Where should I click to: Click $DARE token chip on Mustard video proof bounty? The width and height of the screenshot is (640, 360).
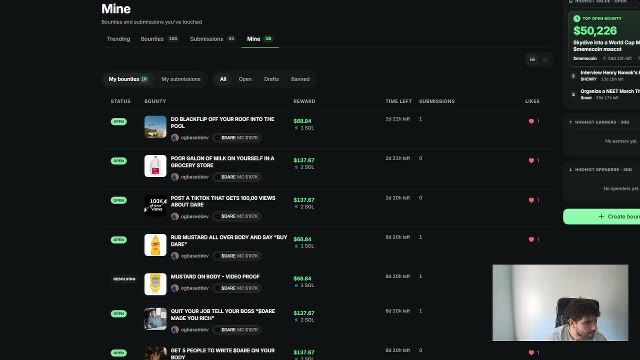237,288
